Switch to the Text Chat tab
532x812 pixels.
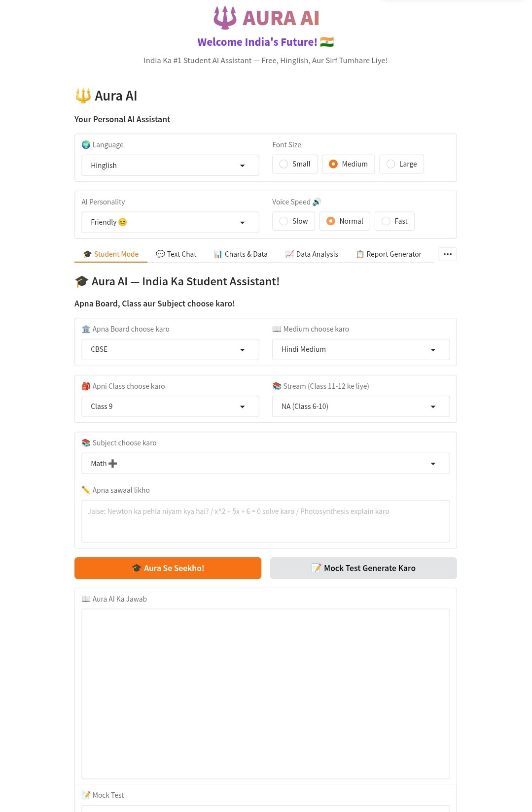pyautogui.click(x=176, y=254)
